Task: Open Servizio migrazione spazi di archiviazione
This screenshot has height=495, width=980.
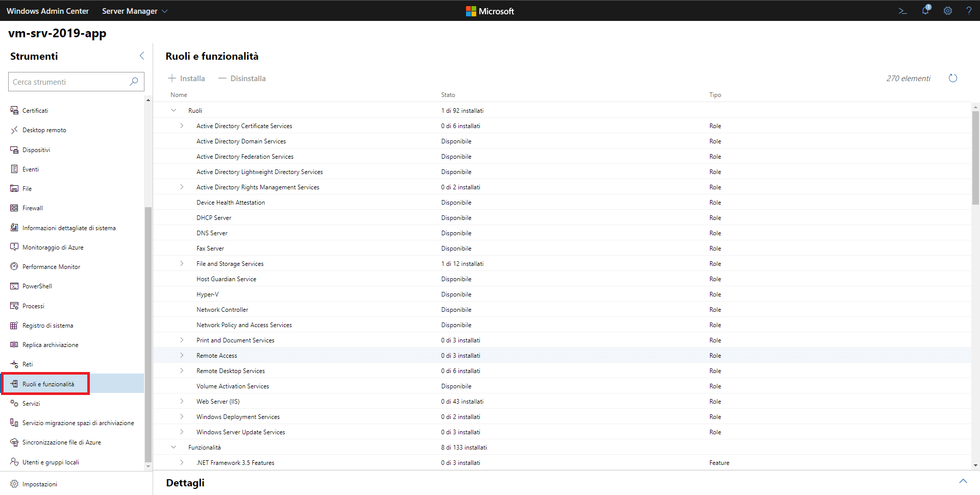Action: [73, 423]
